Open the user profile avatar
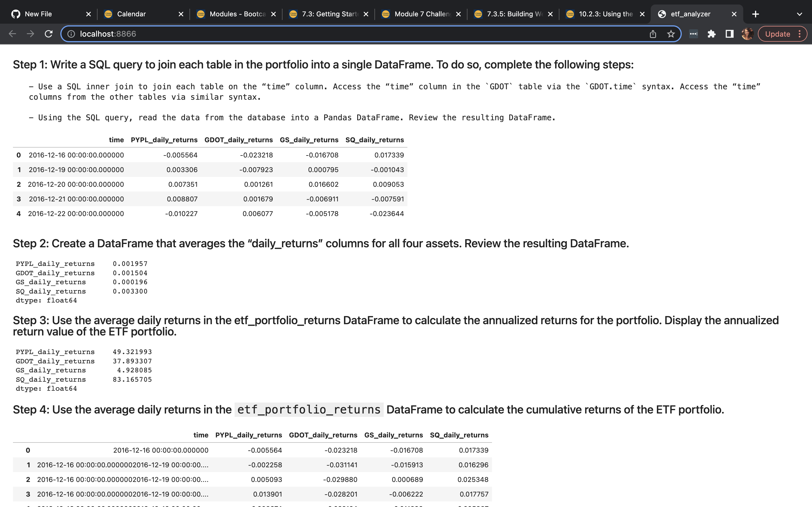This screenshot has width=812, height=507. 747,34
